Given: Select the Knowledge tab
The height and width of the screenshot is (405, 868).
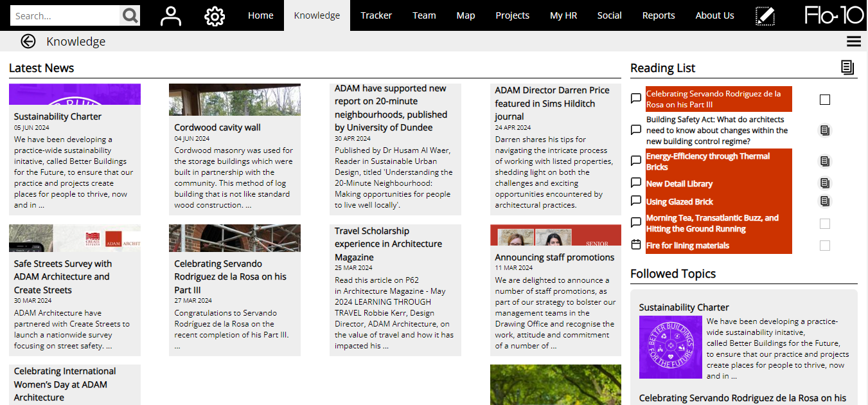Looking at the screenshot, I should tap(317, 15).
